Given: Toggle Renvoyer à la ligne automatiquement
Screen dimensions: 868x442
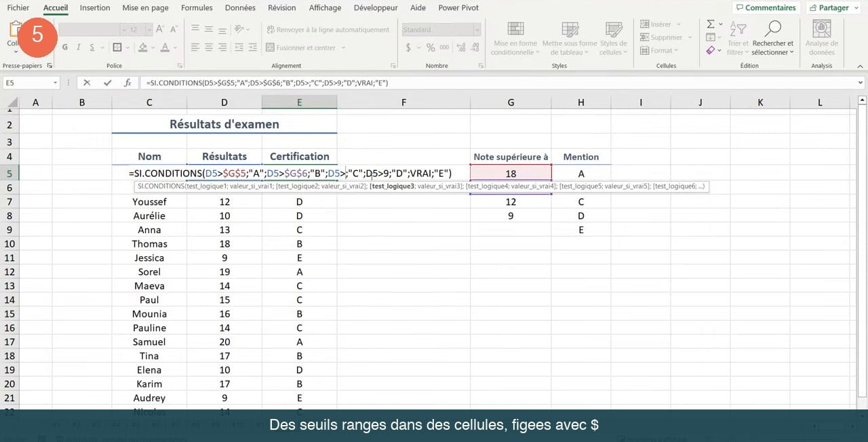Looking at the screenshot, I should pyautogui.click(x=328, y=29).
